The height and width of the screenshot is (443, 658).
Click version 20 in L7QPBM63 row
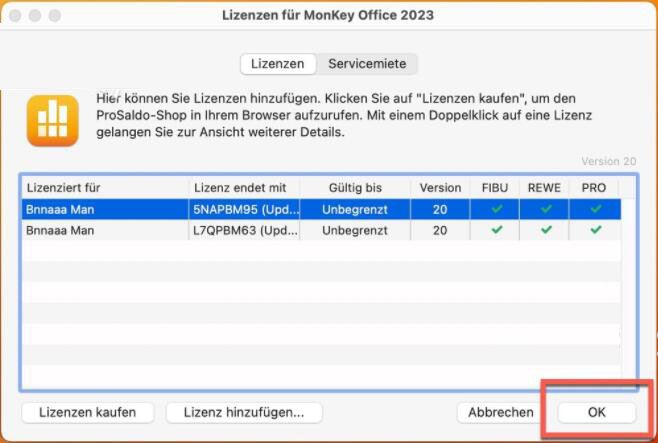click(x=440, y=230)
